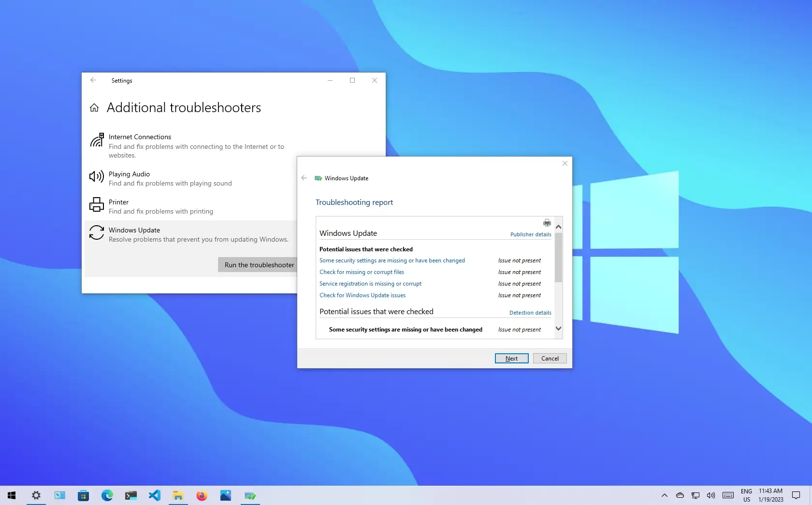Image resolution: width=812 pixels, height=505 pixels.
Task: Maximize the Settings window
Action: coord(352,80)
